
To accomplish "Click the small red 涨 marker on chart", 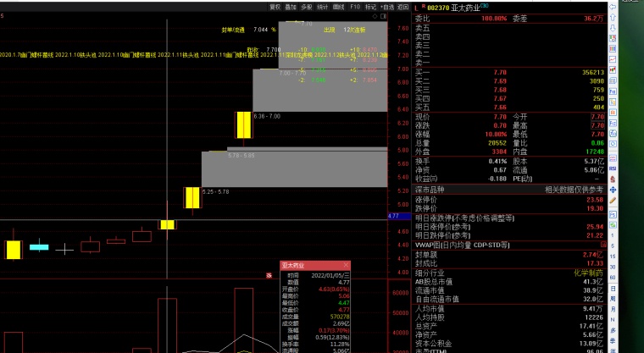I will point(269,275).
